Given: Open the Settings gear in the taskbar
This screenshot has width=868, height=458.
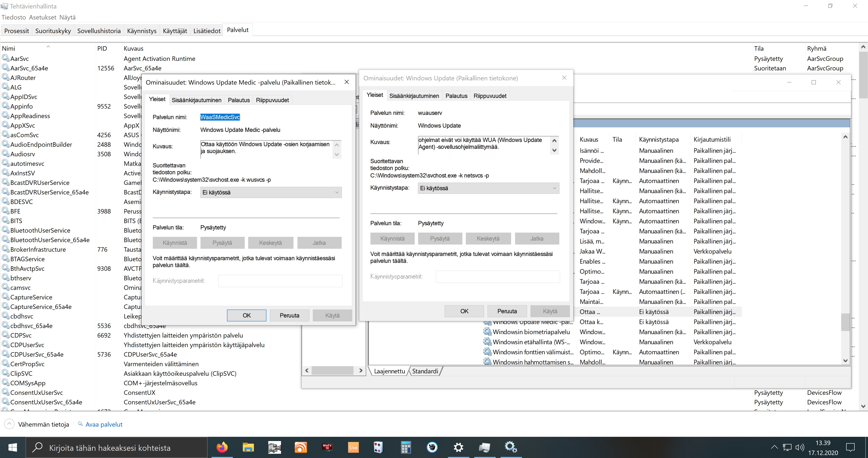Looking at the screenshot, I should (458, 448).
